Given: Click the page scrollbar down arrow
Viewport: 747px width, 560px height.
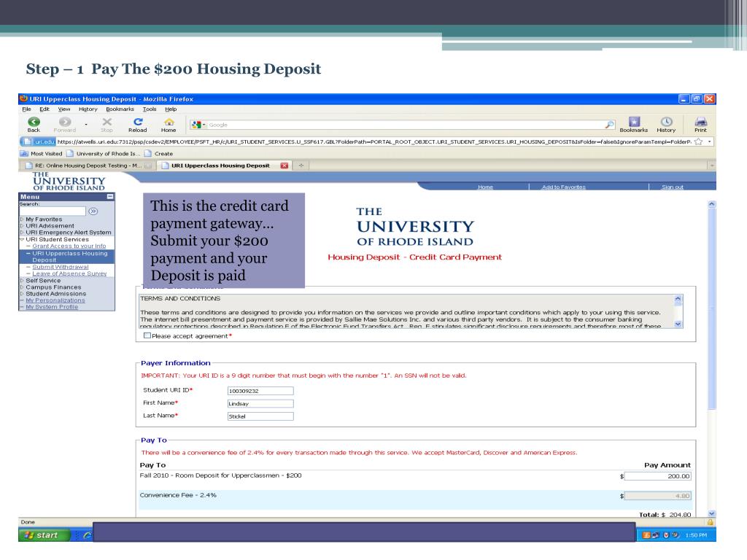Looking at the screenshot, I should point(712,514).
